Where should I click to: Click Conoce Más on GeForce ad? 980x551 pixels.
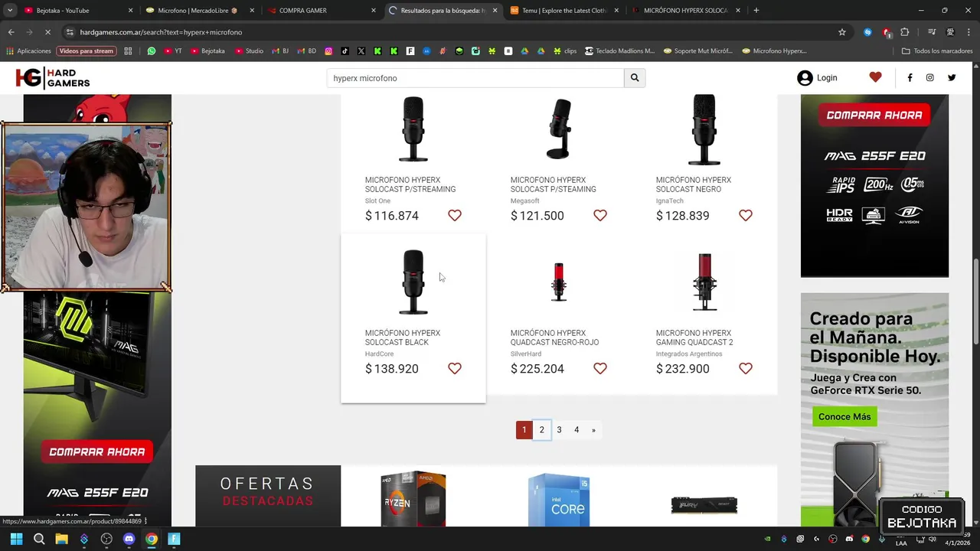[x=844, y=416]
